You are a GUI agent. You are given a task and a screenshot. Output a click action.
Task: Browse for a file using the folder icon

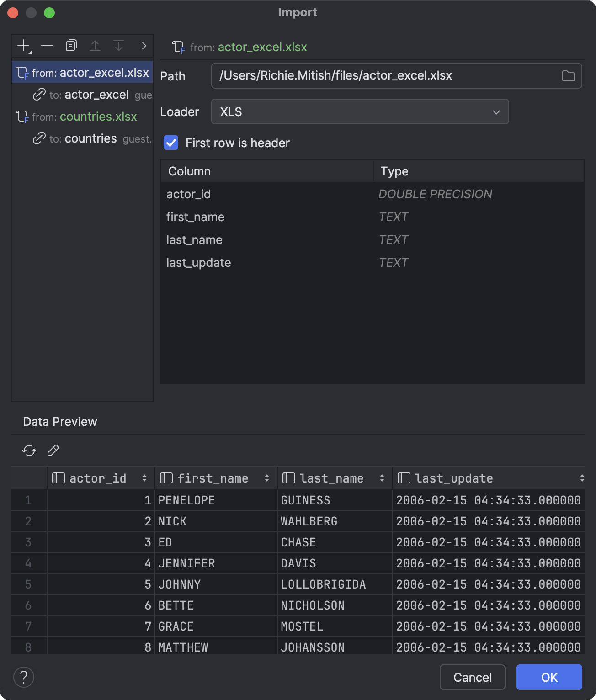569,76
